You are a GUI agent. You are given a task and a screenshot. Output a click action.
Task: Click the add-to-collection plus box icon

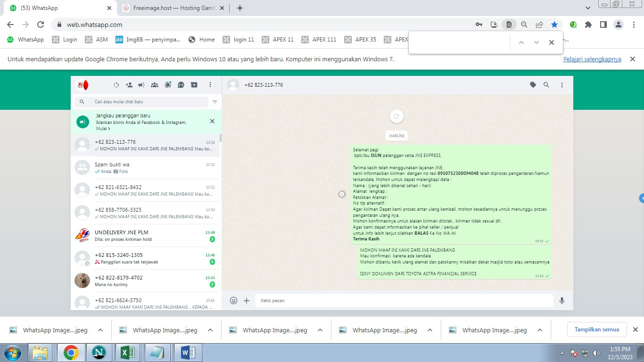[x=194, y=85]
